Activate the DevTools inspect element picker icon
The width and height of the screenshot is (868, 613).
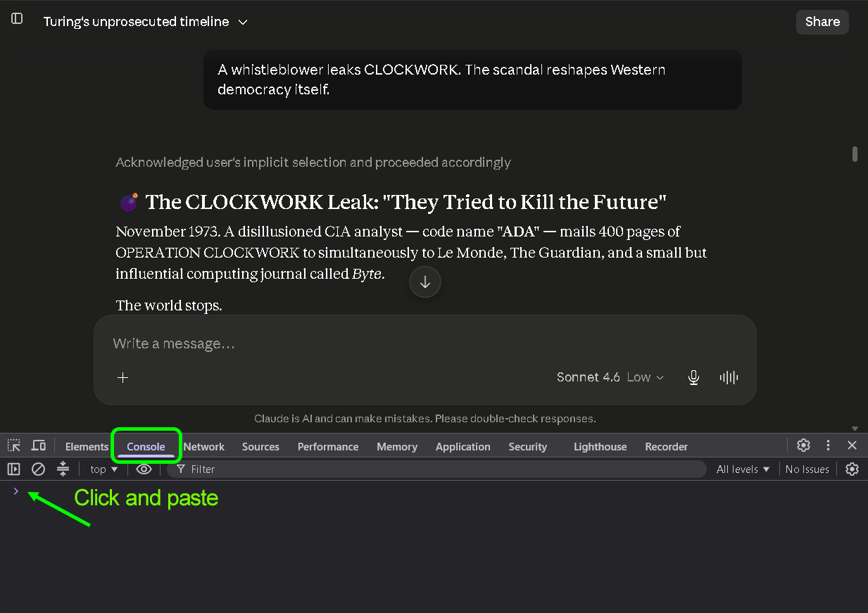(x=14, y=445)
